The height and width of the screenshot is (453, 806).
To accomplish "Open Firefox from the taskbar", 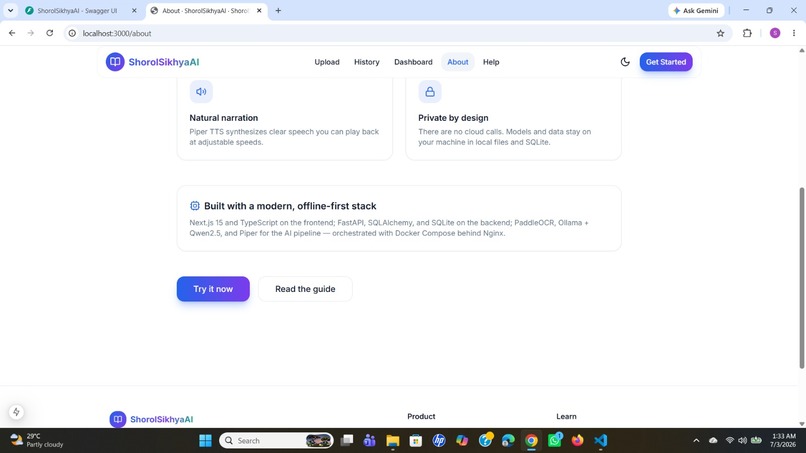I will point(578,441).
